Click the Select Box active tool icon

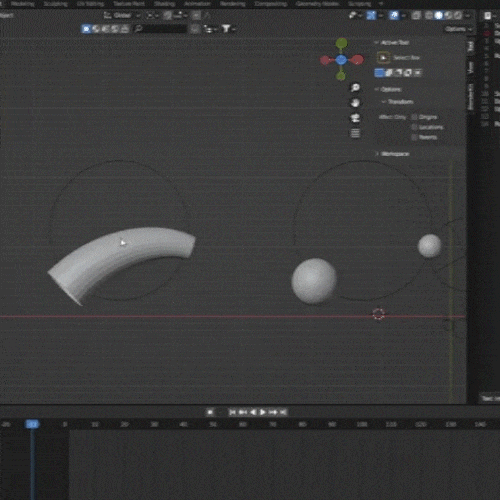pyautogui.click(x=383, y=58)
